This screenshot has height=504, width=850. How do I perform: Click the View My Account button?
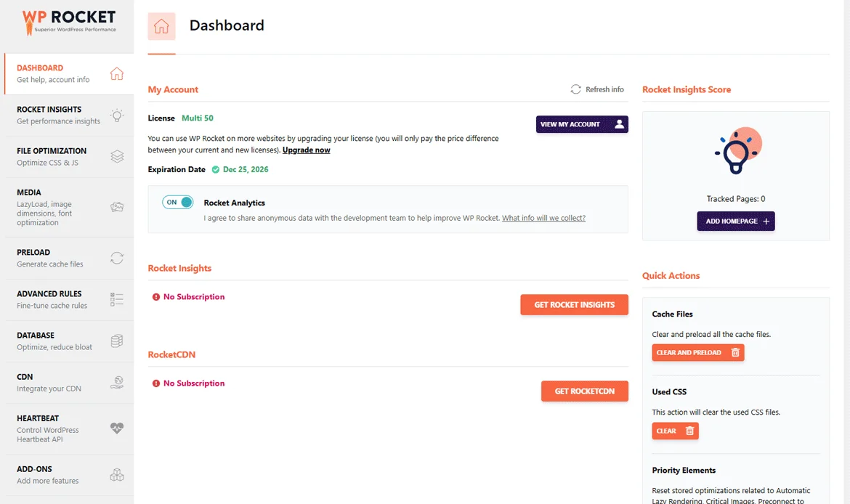click(x=582, y=124)
